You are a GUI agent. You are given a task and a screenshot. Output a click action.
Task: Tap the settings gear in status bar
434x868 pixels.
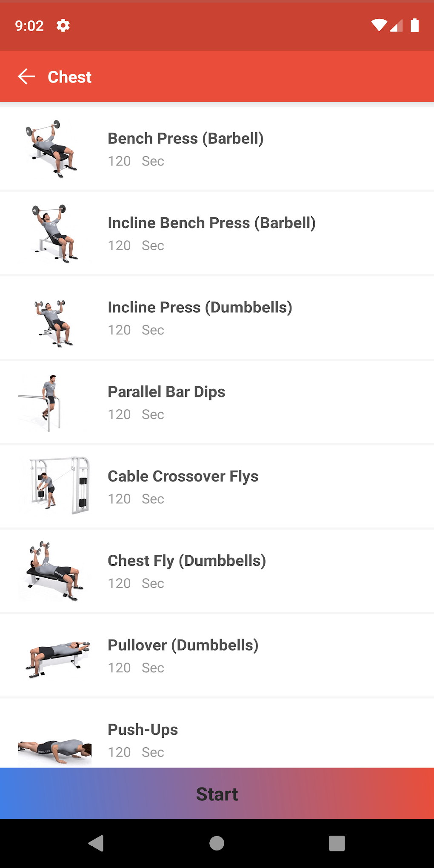[63, 26]
